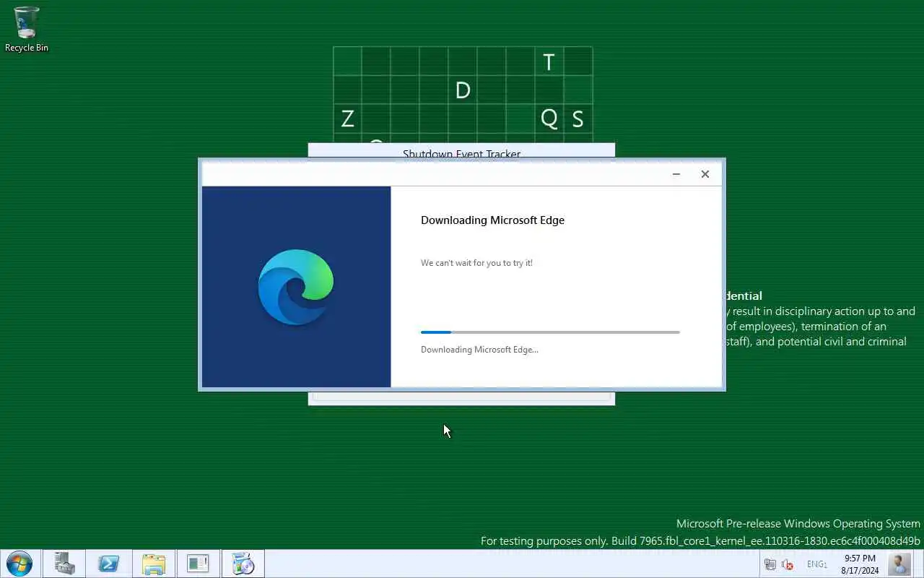Launch Server Manager from the taskbar
This screenshot has width=924, height=578.
(x=64, y=564)
